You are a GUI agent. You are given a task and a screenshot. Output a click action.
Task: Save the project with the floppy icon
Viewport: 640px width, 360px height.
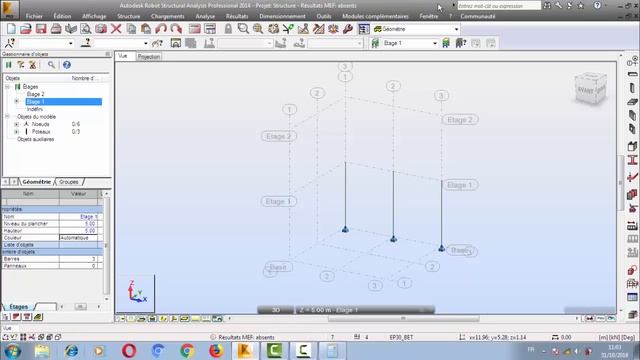pyautogui.click(x=41, y=29)
